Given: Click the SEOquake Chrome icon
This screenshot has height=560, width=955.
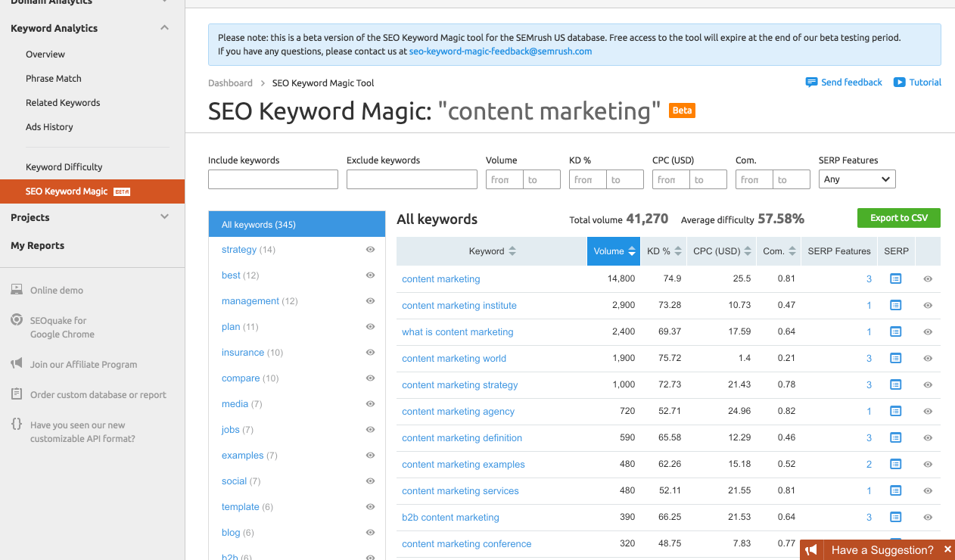Looking at the screenshot, I should [17, 320].
